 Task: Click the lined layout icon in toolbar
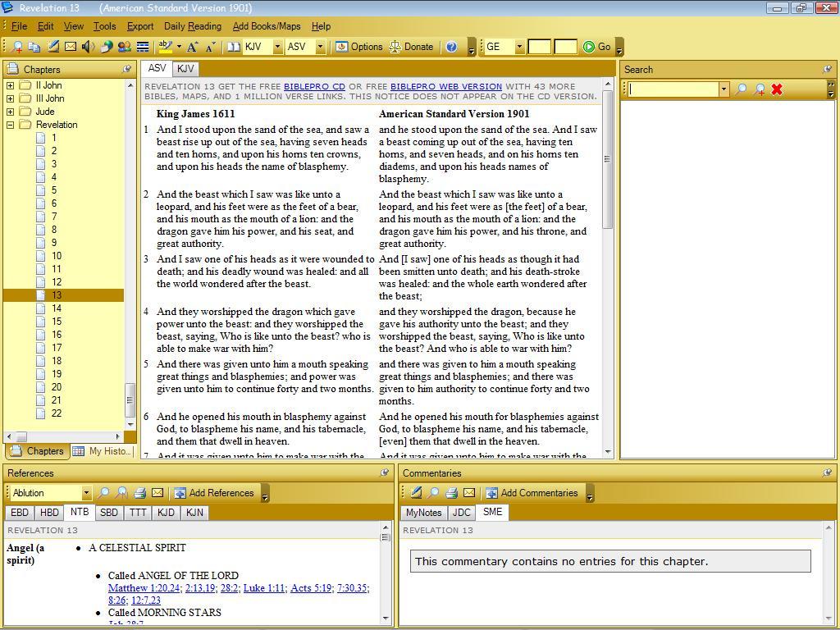click(x=143, y=47)
